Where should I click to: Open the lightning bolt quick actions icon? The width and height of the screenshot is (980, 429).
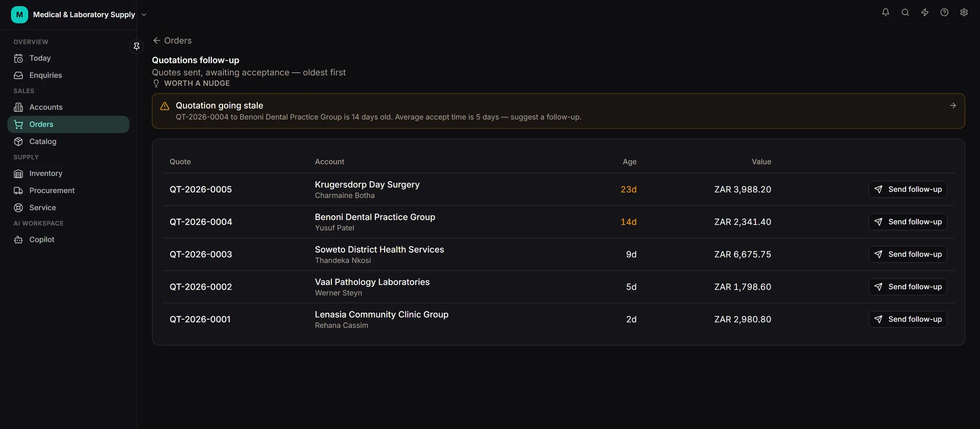click(925, 12)
